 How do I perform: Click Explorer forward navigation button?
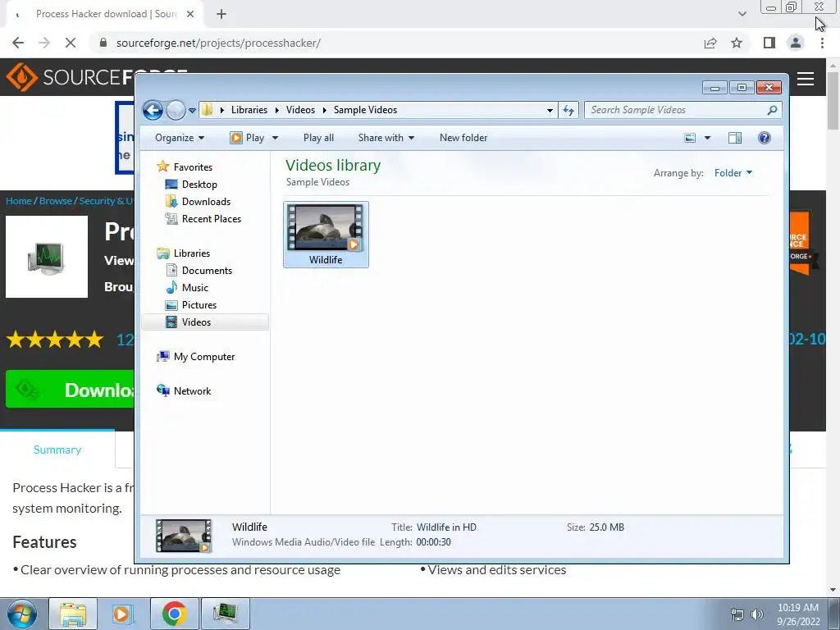pyautogui.click(x=176, y=111)
